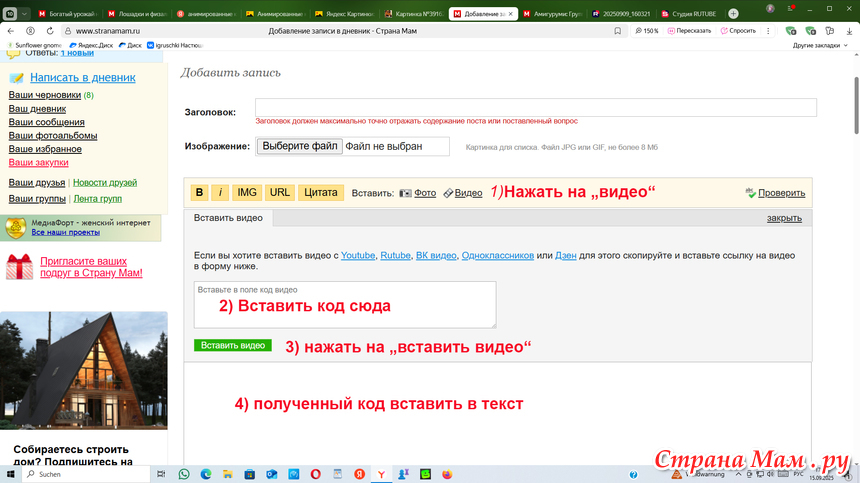The image size is (860, 483).
Task: Insert image tag with IMG button
Action: coord(247,193)
